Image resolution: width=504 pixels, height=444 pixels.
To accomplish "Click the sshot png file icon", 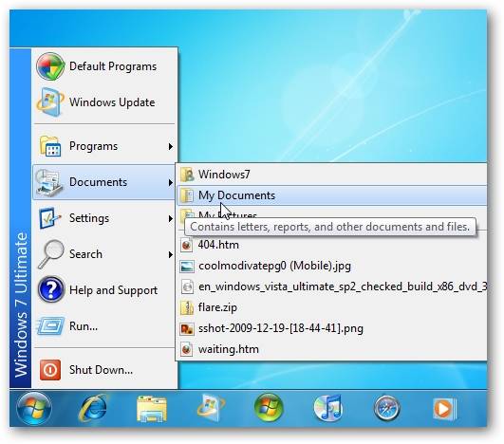I will (187, 328).
